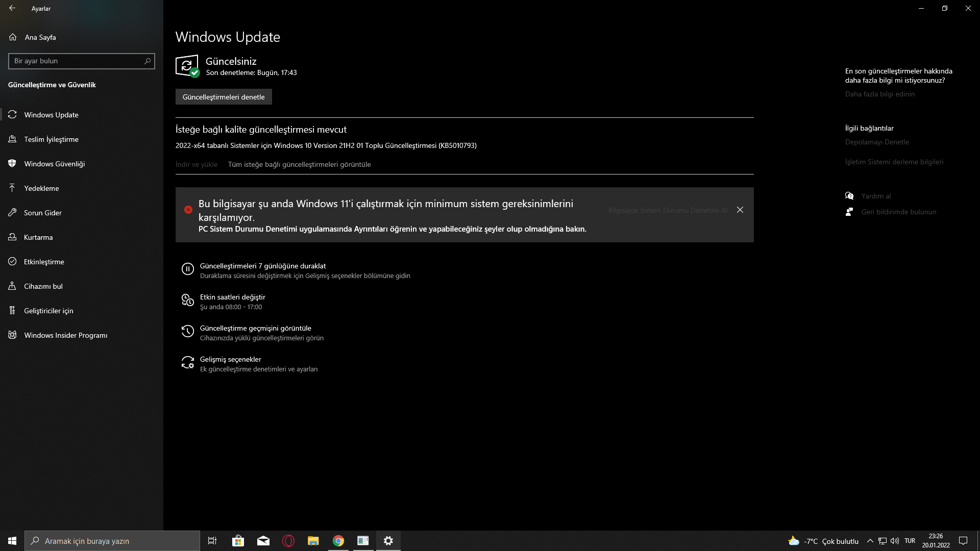Open Task View from the taskbar

coord(212,541)
